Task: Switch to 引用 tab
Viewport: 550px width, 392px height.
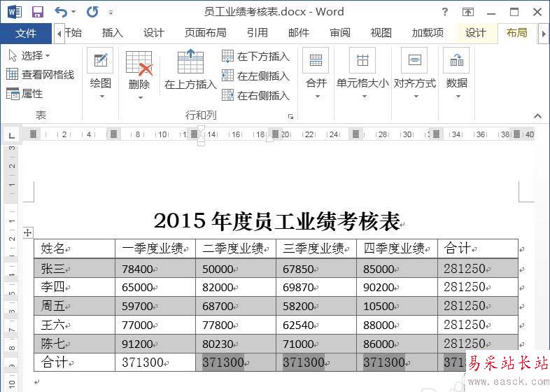Action: point(257,33)
